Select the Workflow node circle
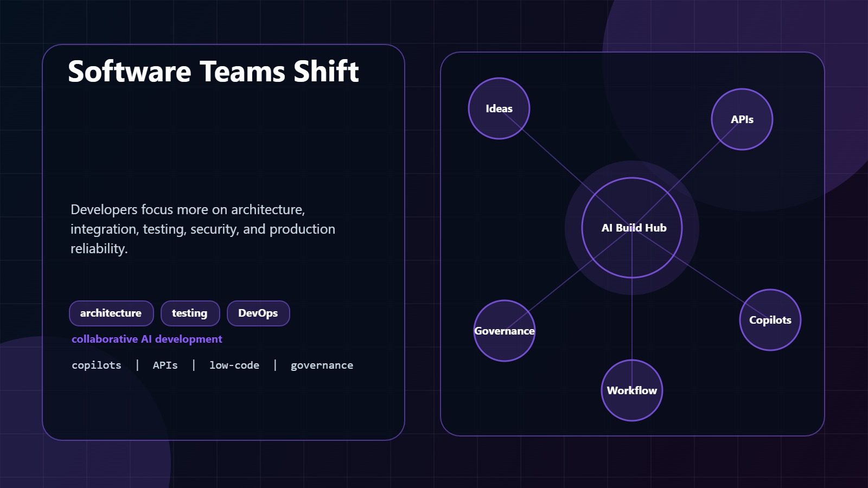The height and width of the screenshot is (488, 868). (x=632, y=390)
